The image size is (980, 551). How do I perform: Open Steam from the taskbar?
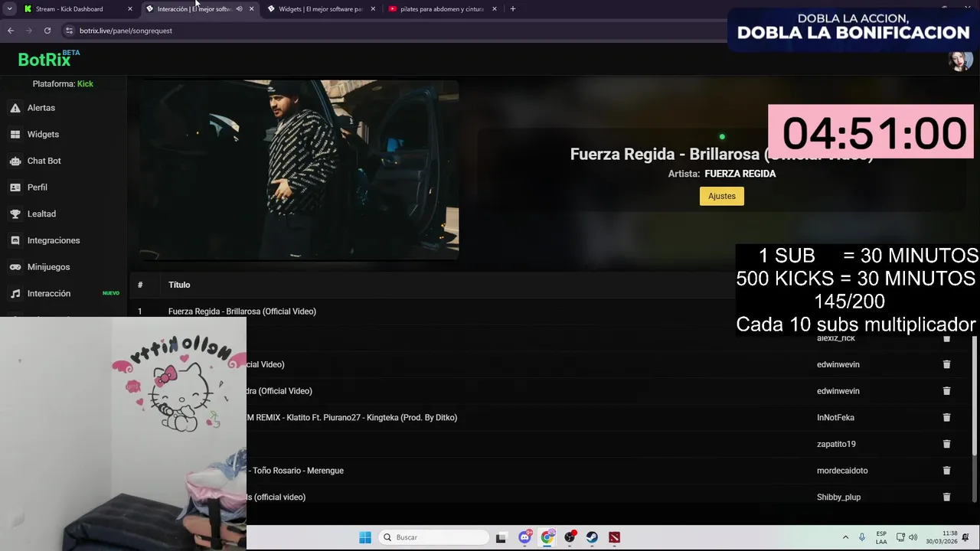(x=592, y=537)
